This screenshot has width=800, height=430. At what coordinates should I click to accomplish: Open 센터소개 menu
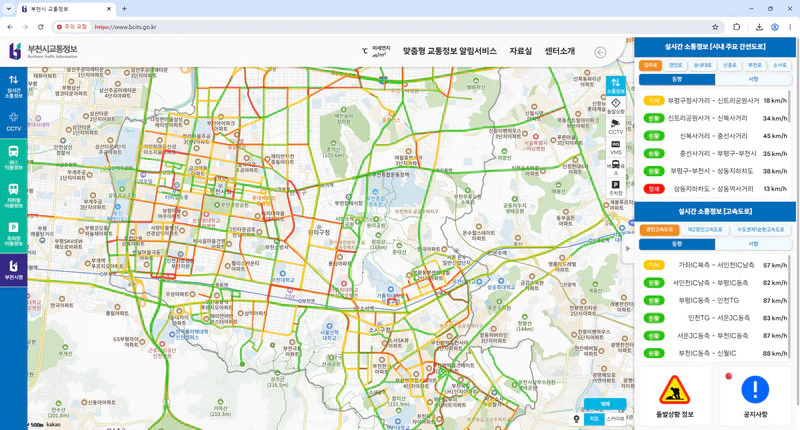(560, 51)
